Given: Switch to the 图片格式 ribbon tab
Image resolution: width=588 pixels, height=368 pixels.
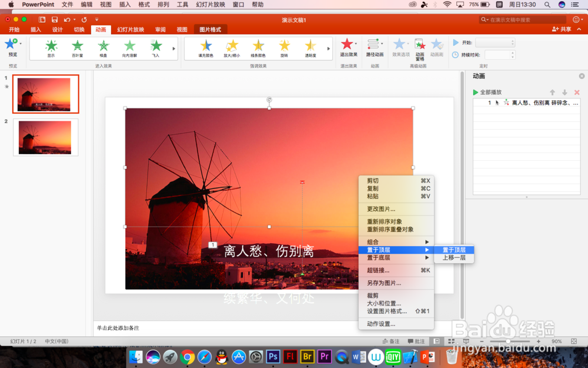Looking at the screenshot, I should point(211,29).
